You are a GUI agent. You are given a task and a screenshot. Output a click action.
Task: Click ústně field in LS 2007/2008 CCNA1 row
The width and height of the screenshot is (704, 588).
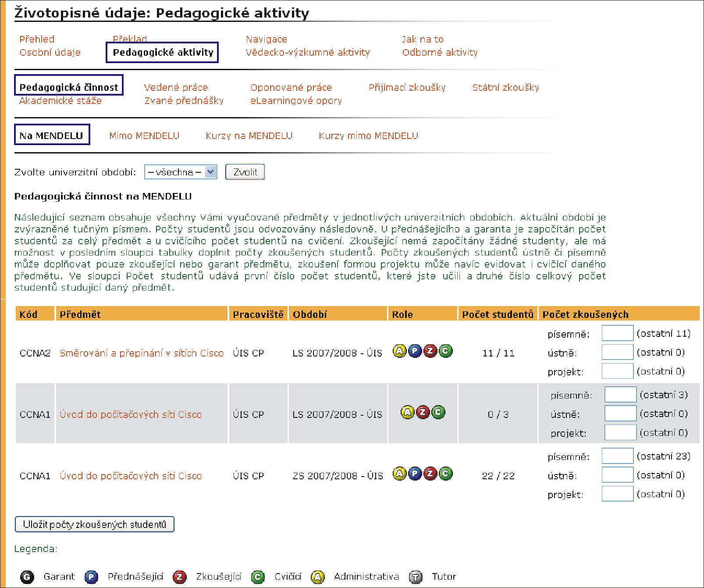(620, 413)
